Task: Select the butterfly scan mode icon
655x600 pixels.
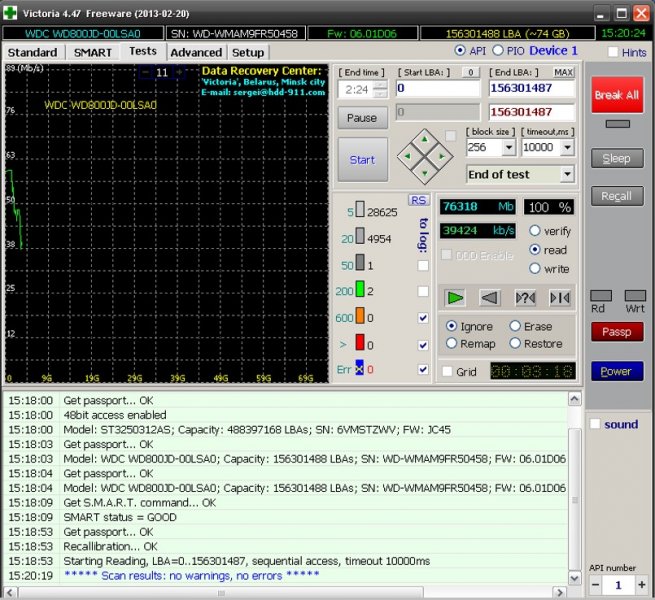Action: (559, 297)
